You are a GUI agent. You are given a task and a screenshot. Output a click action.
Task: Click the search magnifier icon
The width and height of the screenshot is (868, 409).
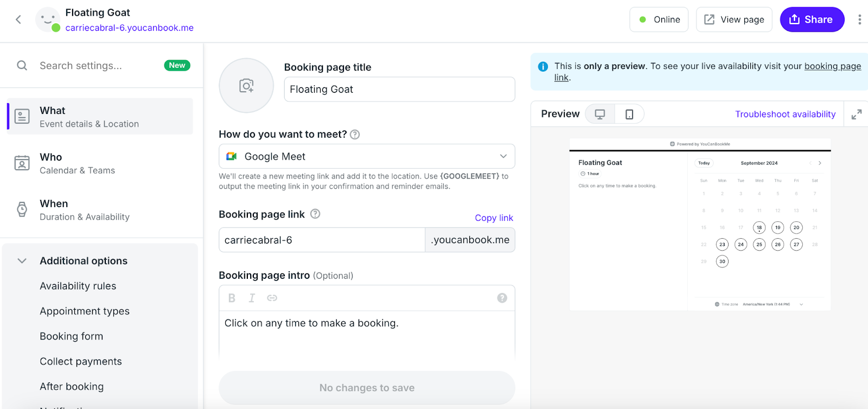tap(22, 66)
